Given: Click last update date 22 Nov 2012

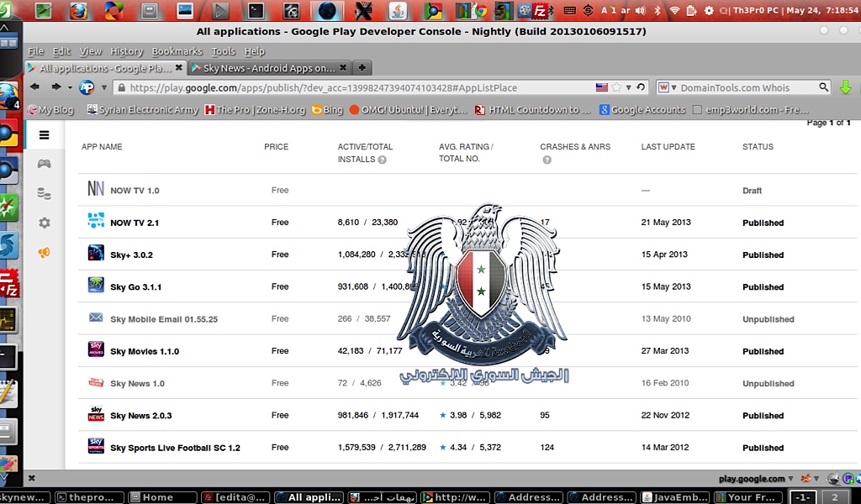Looking at the screenshot, I should [x=665, y=415].
